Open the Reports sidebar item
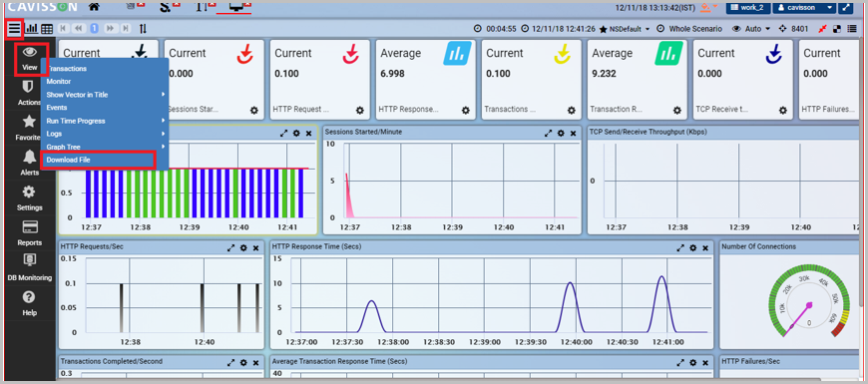The height and width of the screenshot is (384, 868). tap(29, 233)
